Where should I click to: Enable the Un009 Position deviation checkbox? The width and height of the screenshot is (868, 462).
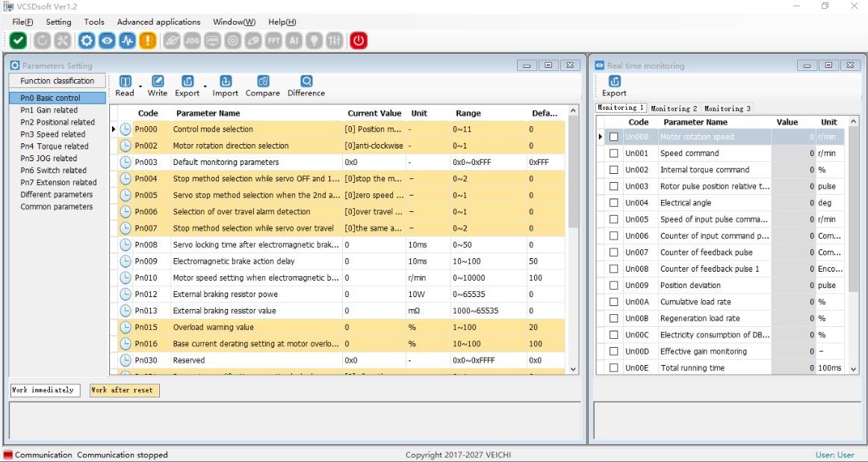coord(613,286)
